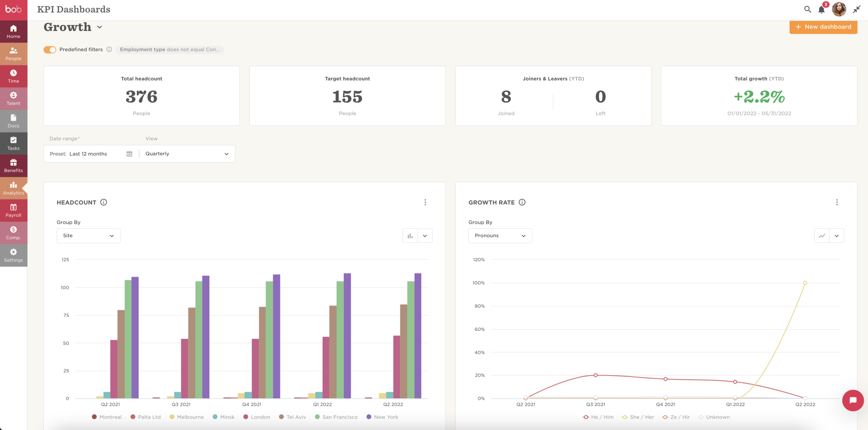The width and height of the screenshot is (868, 430).
Task: Select the Benefits sidebar icon
Action: (x=13, y=165)
